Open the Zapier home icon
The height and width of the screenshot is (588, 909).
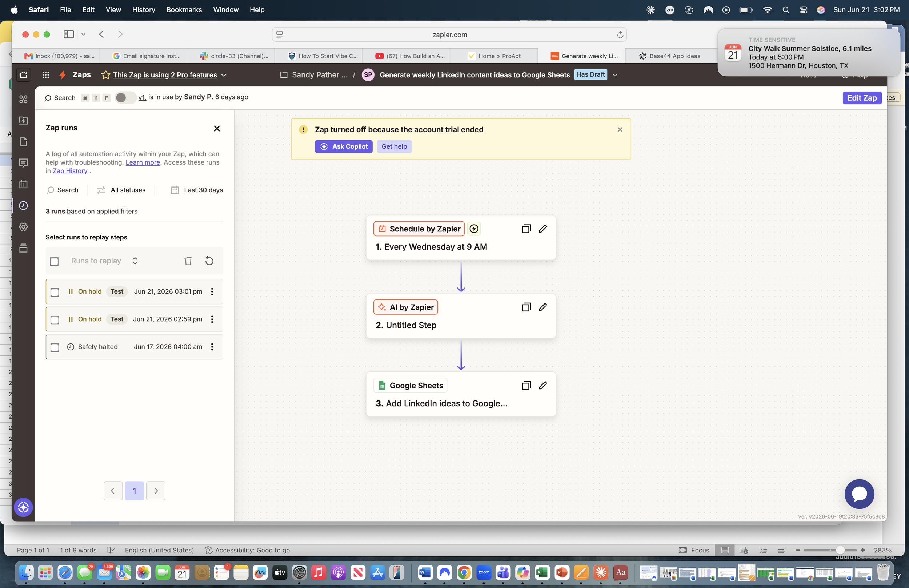click(23, 75)
